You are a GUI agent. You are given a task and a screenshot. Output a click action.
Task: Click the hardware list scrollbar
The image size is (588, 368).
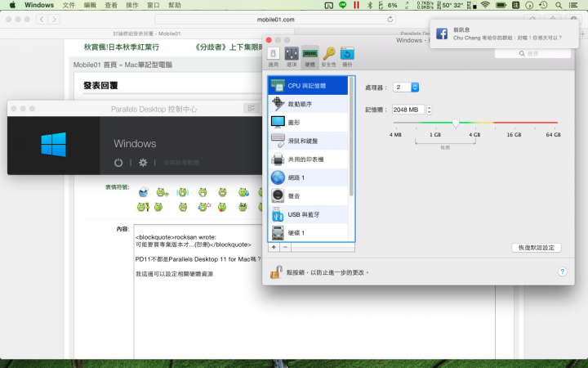[351, 137]
